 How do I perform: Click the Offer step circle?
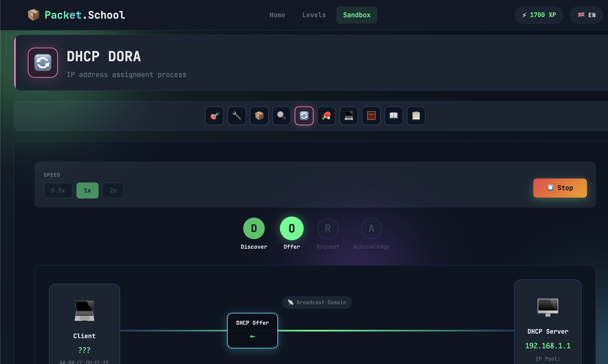(292, 228)
